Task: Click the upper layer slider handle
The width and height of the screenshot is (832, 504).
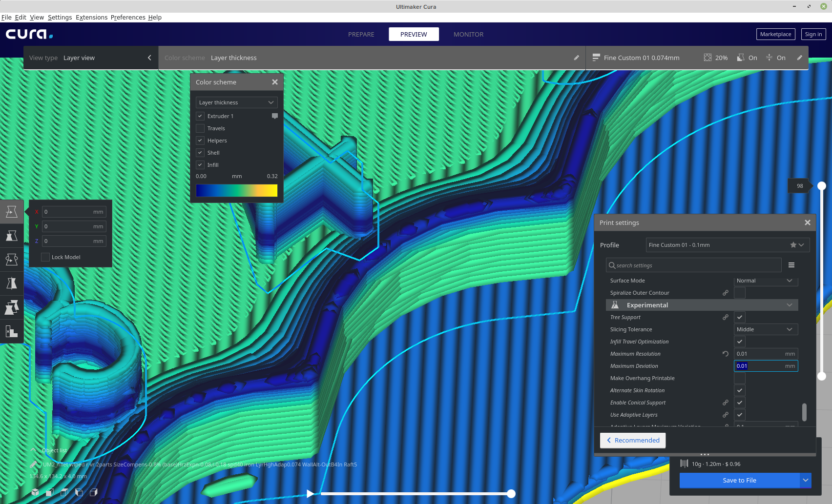Action: point(822,186)
